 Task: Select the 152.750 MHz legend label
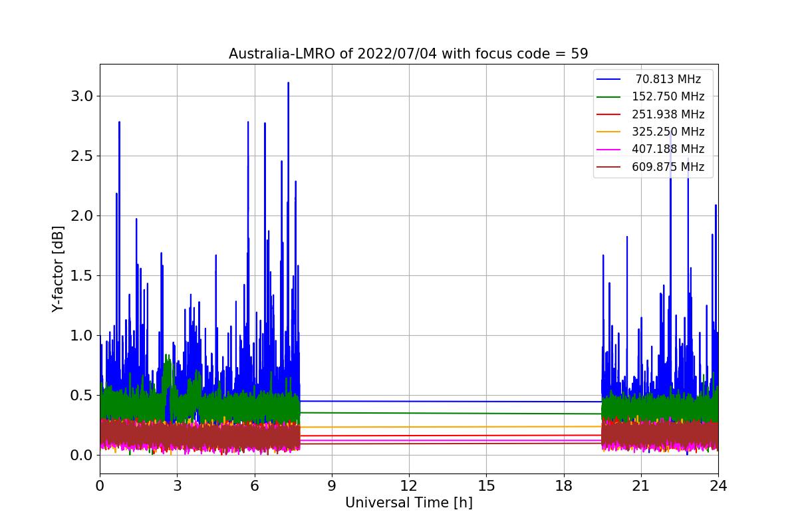(668, 97)
